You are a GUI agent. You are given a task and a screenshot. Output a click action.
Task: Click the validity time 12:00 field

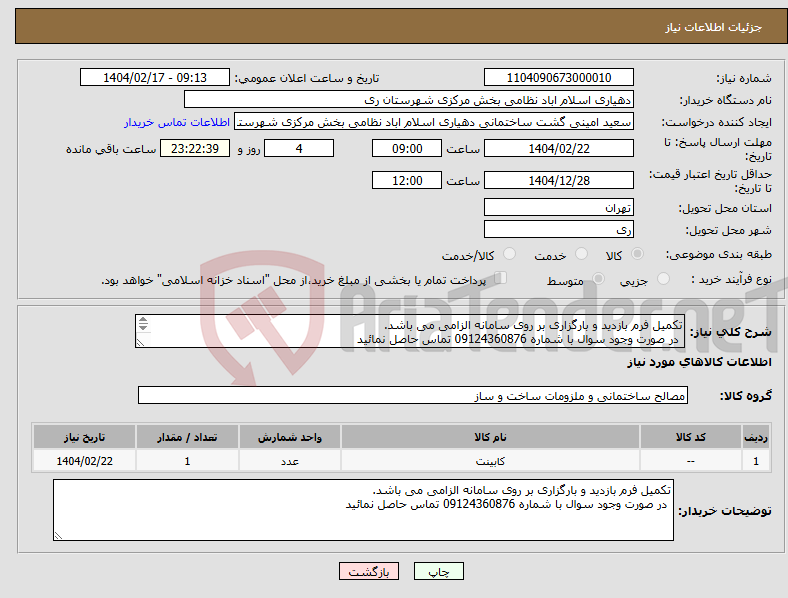407,180
